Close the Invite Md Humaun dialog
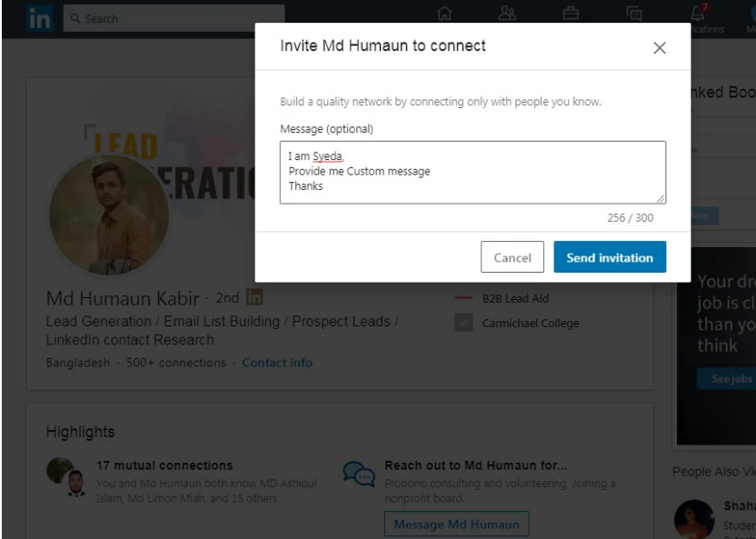 661,48
